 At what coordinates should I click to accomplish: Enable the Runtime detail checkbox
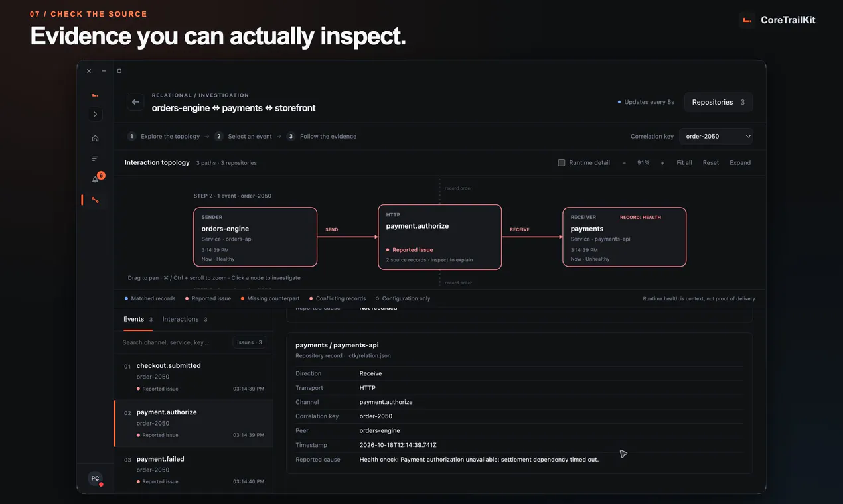click(x=562, y=162)
